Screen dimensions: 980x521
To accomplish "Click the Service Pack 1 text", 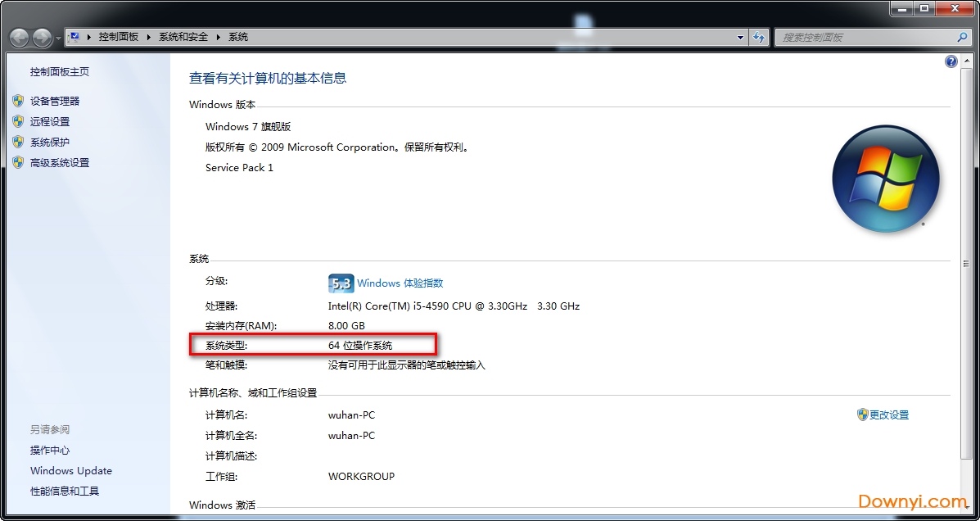I will 239,168.
